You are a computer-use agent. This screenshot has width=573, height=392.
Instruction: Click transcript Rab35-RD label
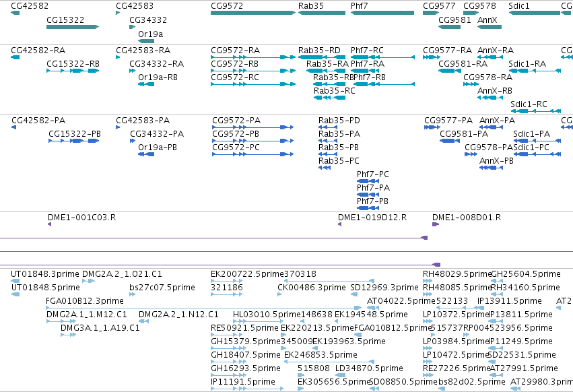coord(319,50)
